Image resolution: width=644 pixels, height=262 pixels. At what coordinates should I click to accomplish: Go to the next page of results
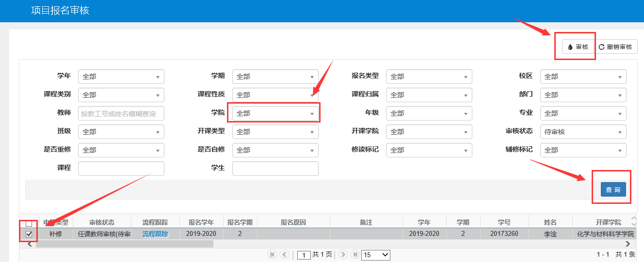point(343,254)
